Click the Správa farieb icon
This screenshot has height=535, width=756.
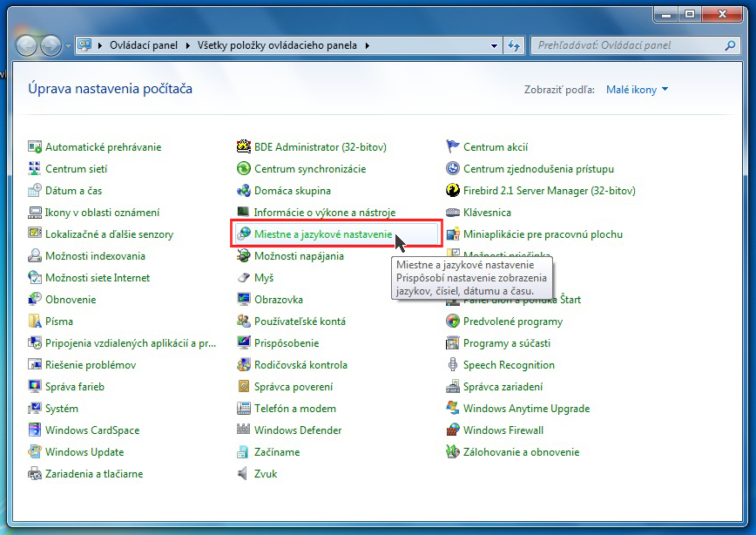point(35,386)
